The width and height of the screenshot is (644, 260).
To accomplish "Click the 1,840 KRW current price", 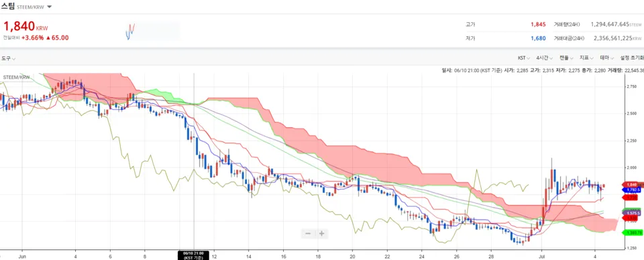I will [25, 27].
